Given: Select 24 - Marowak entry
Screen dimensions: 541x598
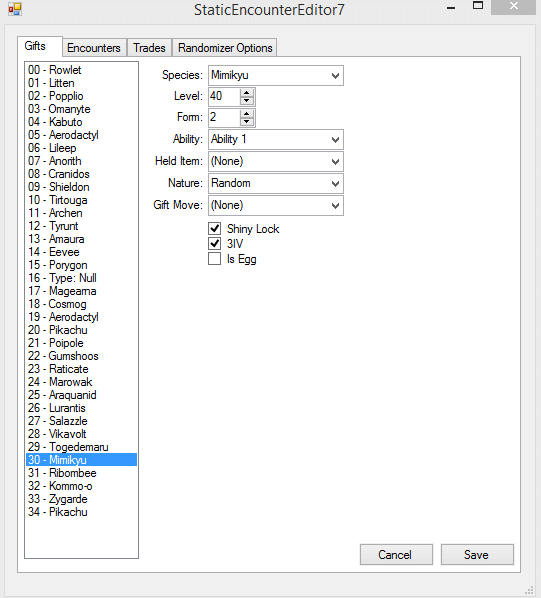Looking at the screenshot, I should (x=81, y=382).
